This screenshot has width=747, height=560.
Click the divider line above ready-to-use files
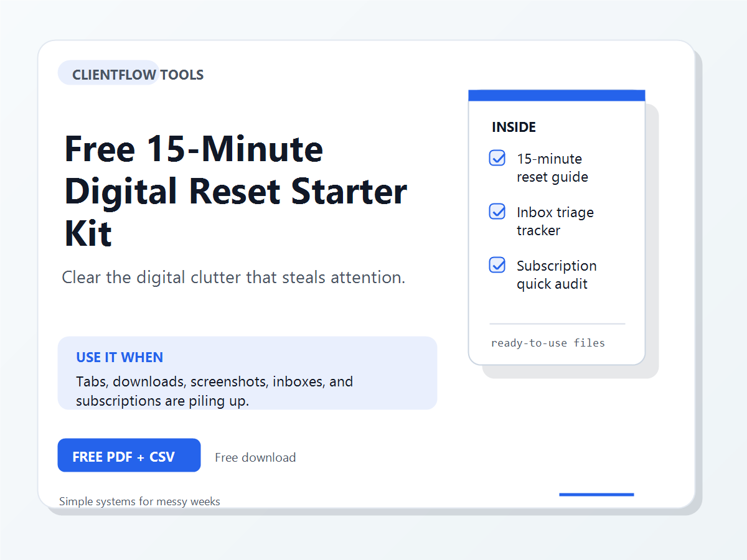(x=557, y=324)
